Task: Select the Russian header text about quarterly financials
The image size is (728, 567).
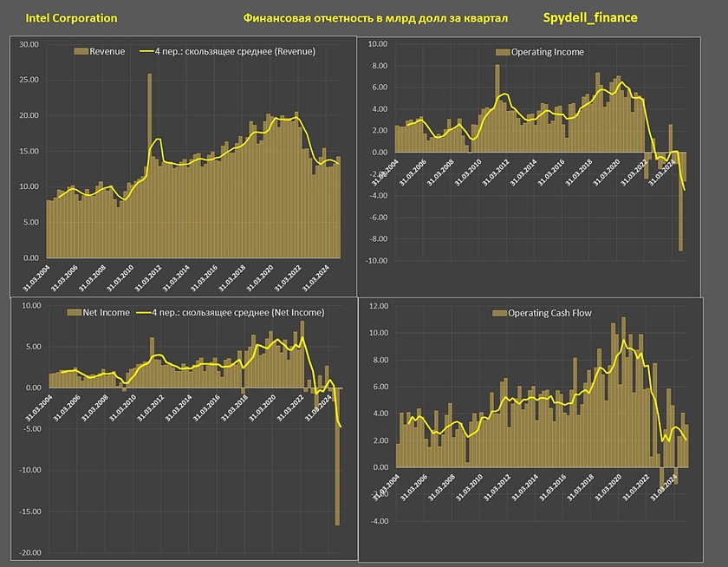Action: tap(375, 18)
